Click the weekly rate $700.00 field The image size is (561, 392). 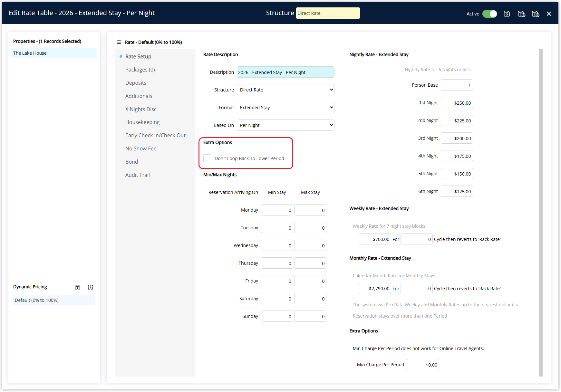coord(375,239)
